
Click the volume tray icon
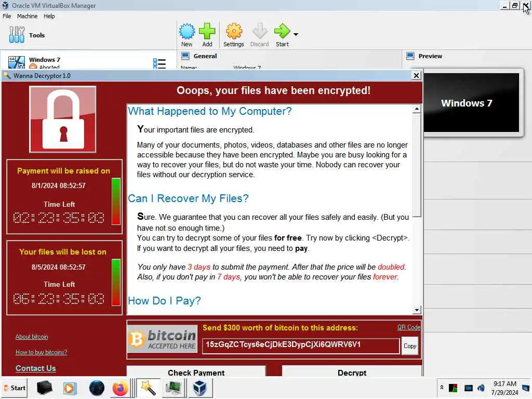(481, 388)
